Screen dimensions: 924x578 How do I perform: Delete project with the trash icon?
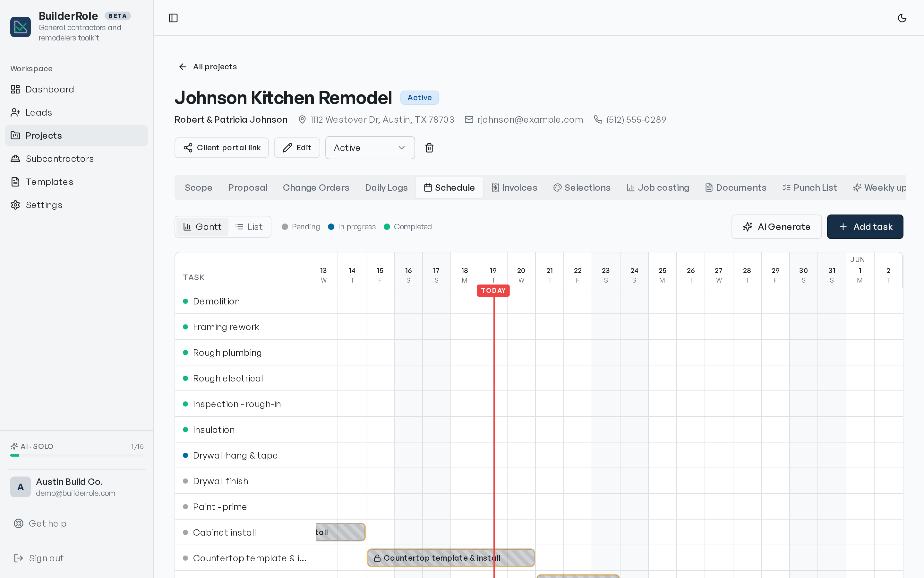click(x=429, y=148)
